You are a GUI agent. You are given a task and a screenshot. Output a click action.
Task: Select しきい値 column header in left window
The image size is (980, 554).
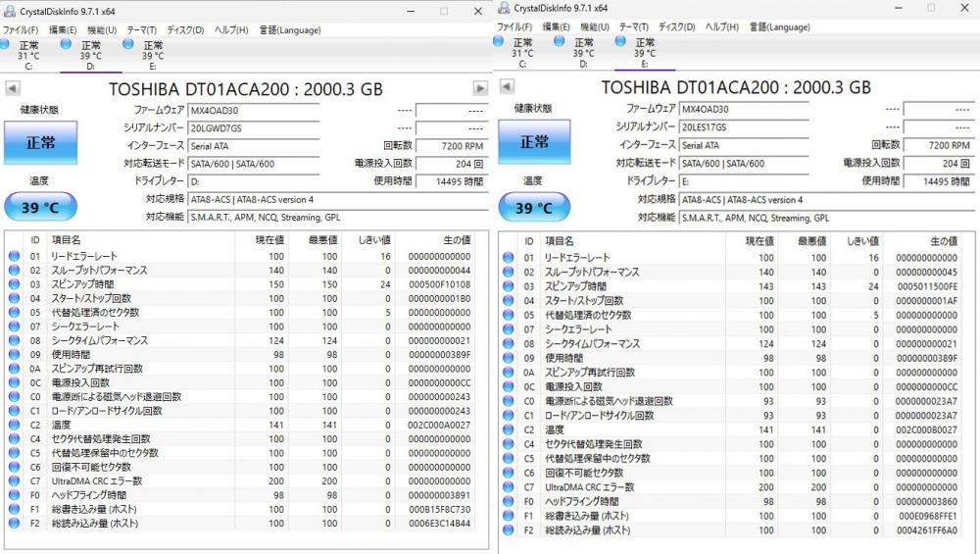coord(373,240)
